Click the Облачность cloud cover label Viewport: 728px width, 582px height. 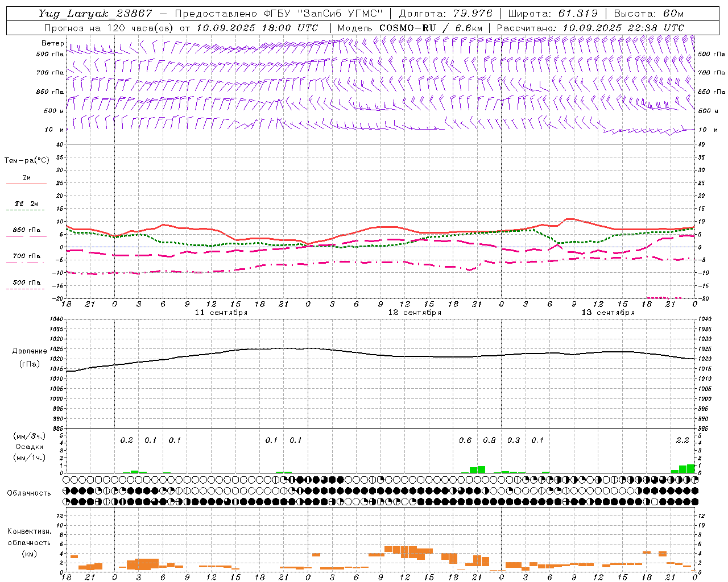(29, 493)
